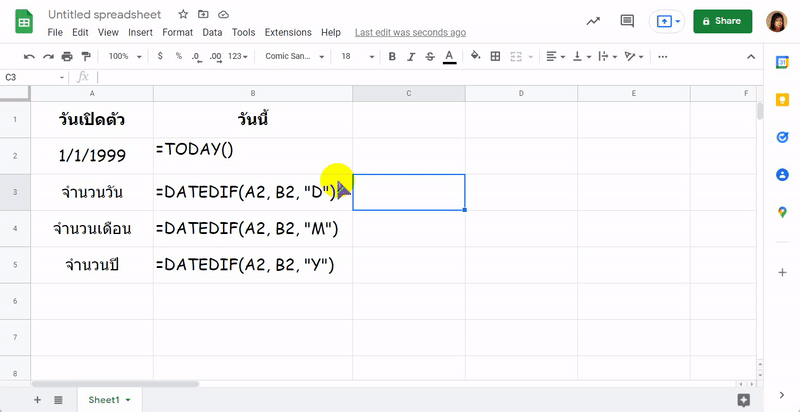
Task: Open the activity dashboard trend icon
Action: pos(593,21)
